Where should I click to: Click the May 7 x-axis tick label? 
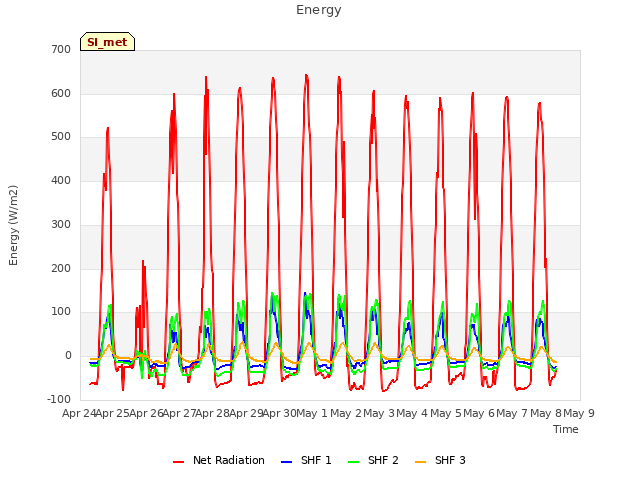[513, 413]
